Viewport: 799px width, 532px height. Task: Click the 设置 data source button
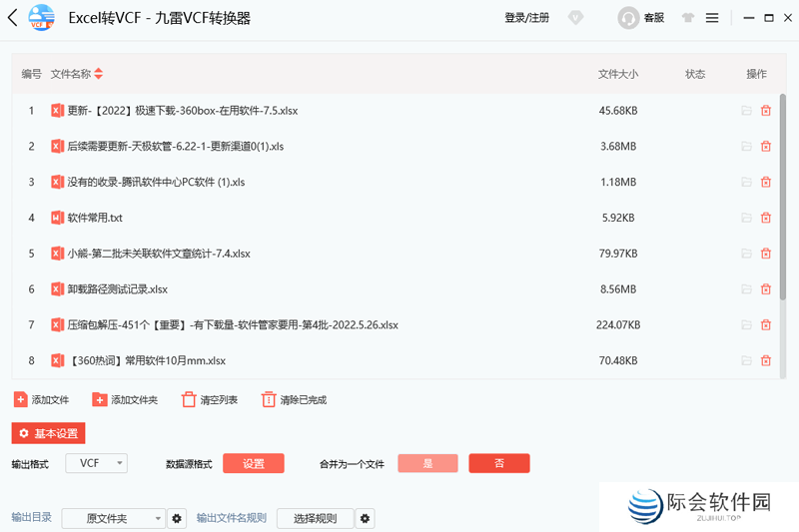[x=254, y=463]
